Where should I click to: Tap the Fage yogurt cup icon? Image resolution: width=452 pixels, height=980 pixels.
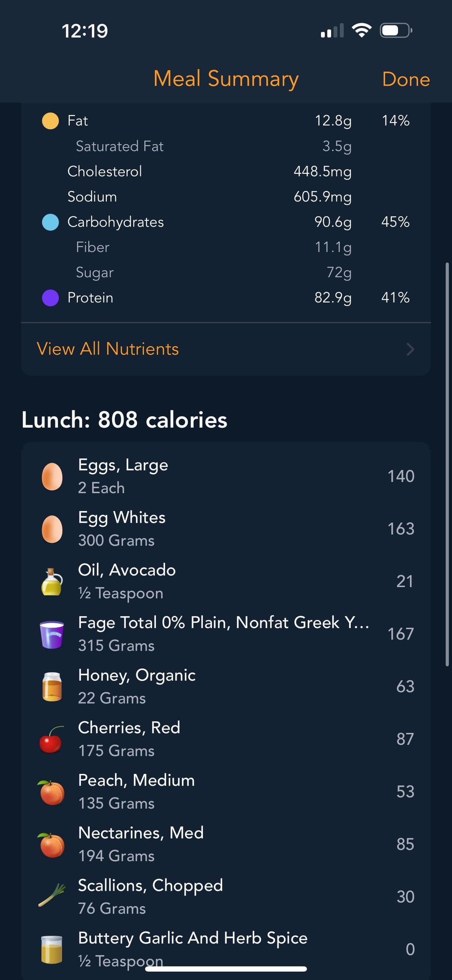pyautogui.click(x=52, y=634)
